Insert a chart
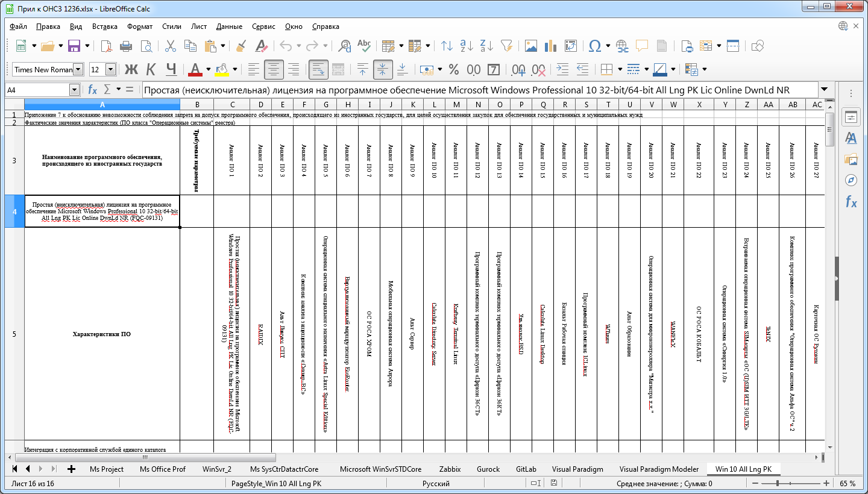This screenshot has width=868, height=494. click(x=550, y=46)
